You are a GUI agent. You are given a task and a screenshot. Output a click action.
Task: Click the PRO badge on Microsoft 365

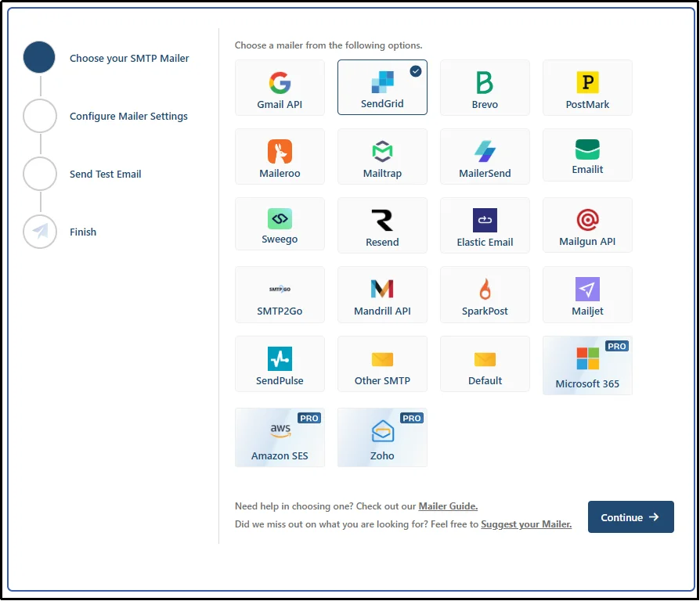tap(616, 346)
